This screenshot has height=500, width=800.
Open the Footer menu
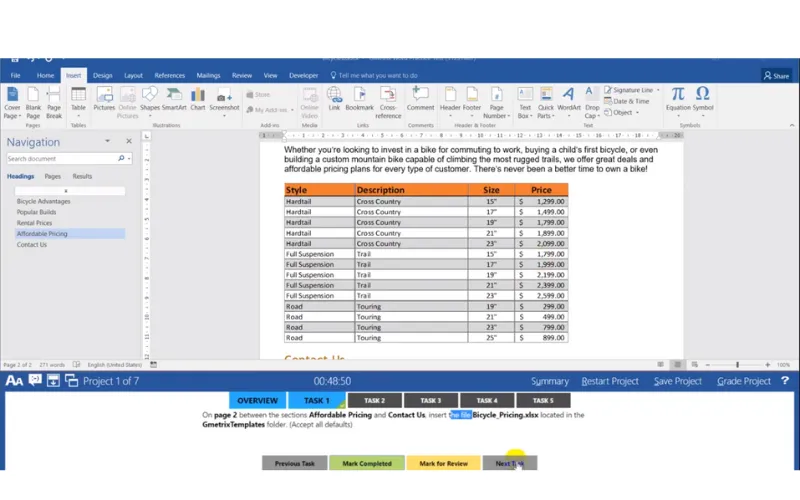[x=471, y=102]
